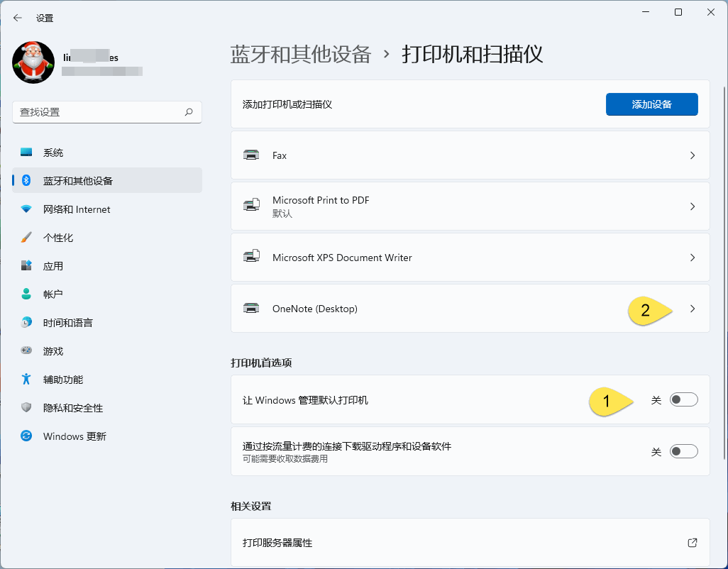
Task: Open 时间和语言 settings
Action: [107, 322]
